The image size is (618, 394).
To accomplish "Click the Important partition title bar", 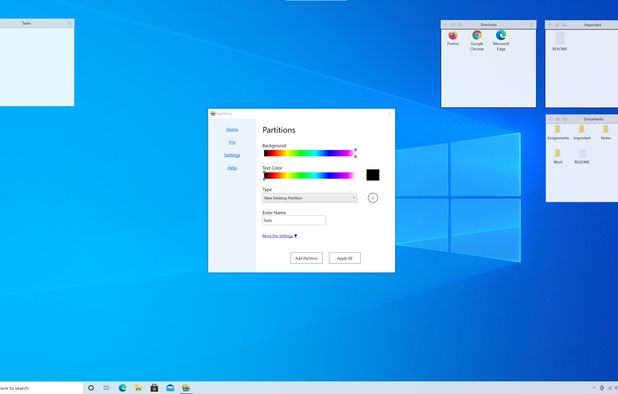I will click(x=582, y=25).
